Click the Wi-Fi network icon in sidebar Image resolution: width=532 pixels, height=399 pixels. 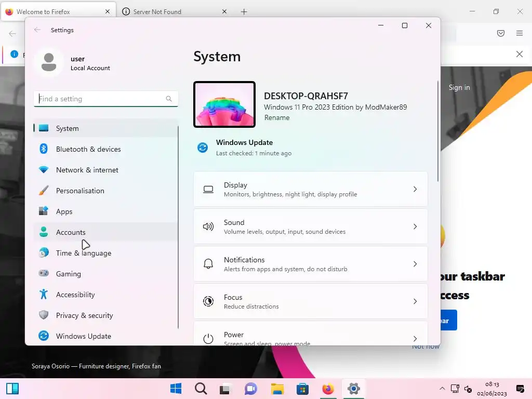point(44,170)
